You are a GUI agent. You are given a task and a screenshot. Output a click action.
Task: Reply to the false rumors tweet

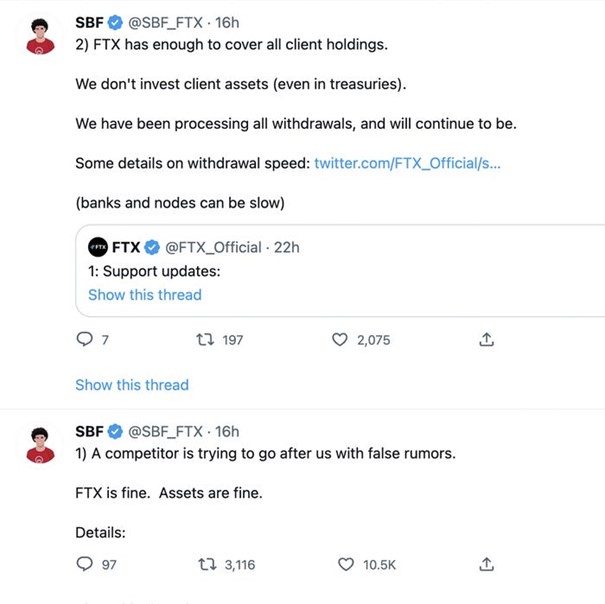tap(85, 564)
